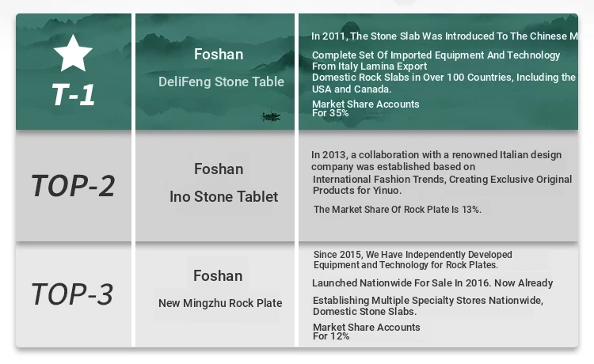Select the TOP-3 rank label

click(x=72, y=294)
